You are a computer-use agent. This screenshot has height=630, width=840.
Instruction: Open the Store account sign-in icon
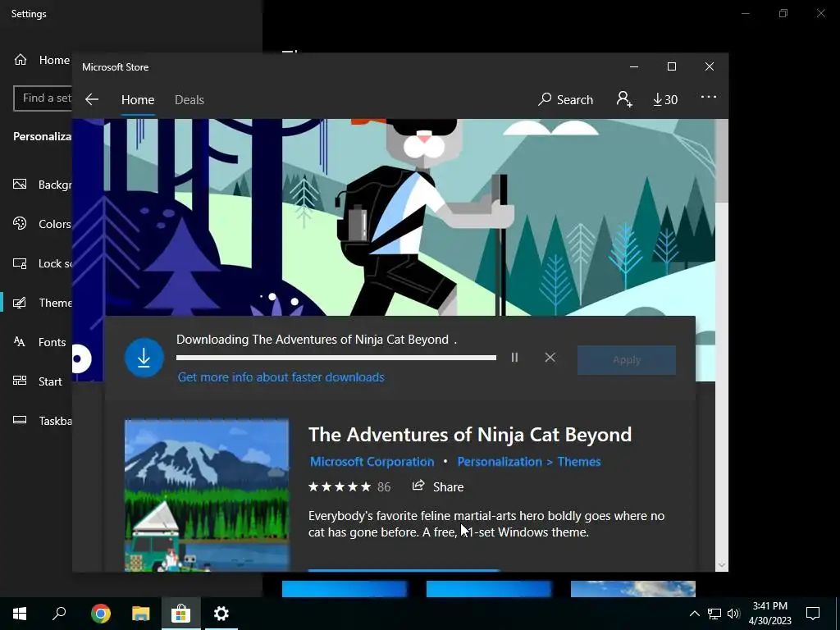624,99
